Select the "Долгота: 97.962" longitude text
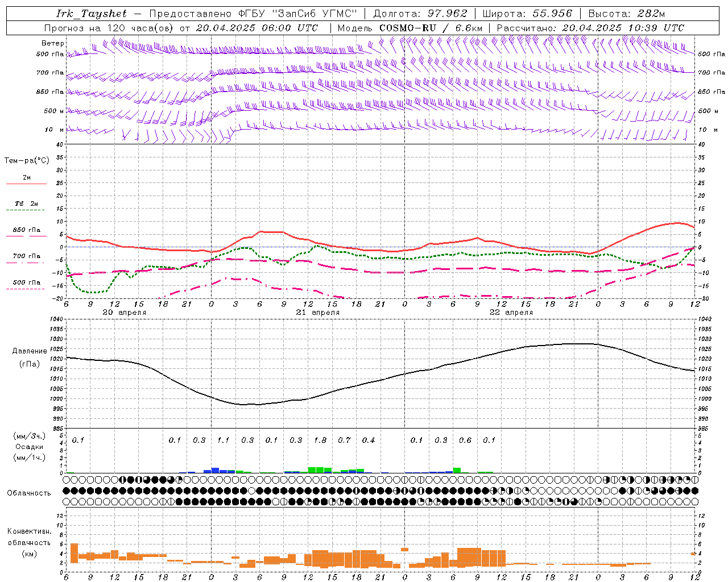Image resolution: width=728 pixels, height=582 pixels. tap(420, 14)
